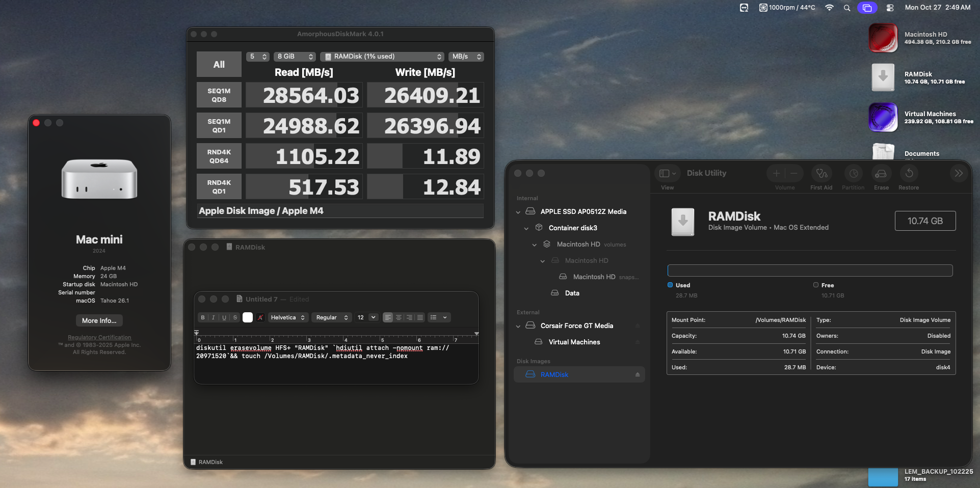The image size is (980, 488).
Task: Click the Erase disk icon
Action: [881, 174]
